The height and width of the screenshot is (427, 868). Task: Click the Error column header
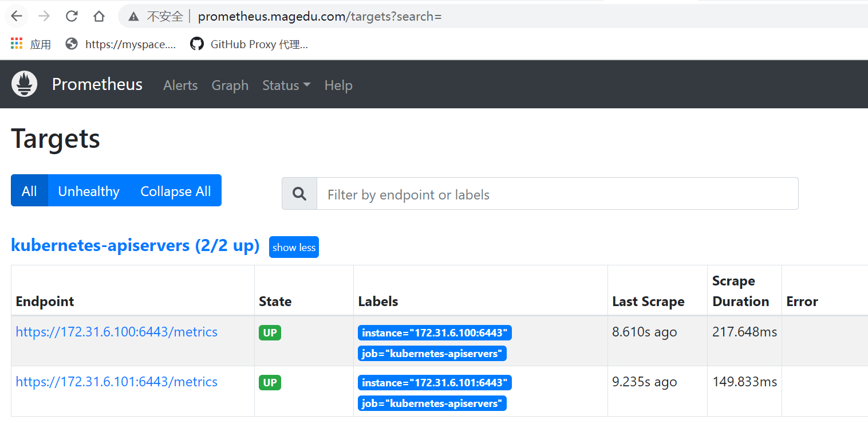click(x=802, y=301)
